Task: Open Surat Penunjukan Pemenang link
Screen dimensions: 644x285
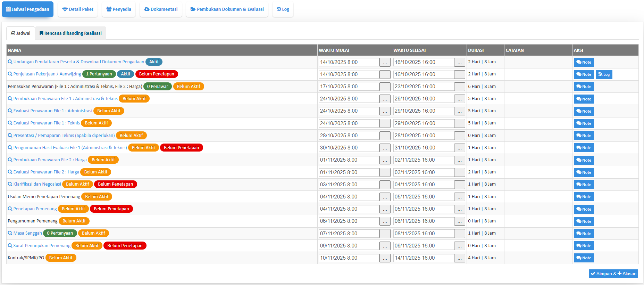Action: [42, 246]
